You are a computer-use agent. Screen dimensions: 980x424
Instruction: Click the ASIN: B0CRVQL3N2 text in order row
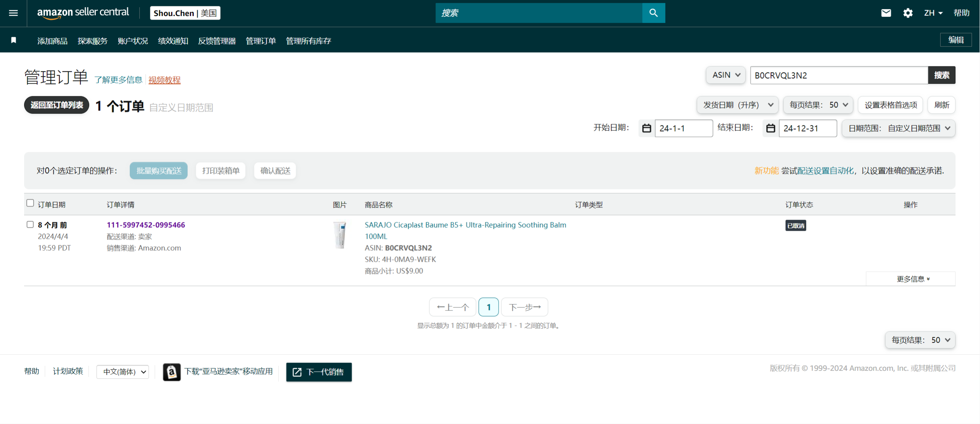tap(398, 248)
